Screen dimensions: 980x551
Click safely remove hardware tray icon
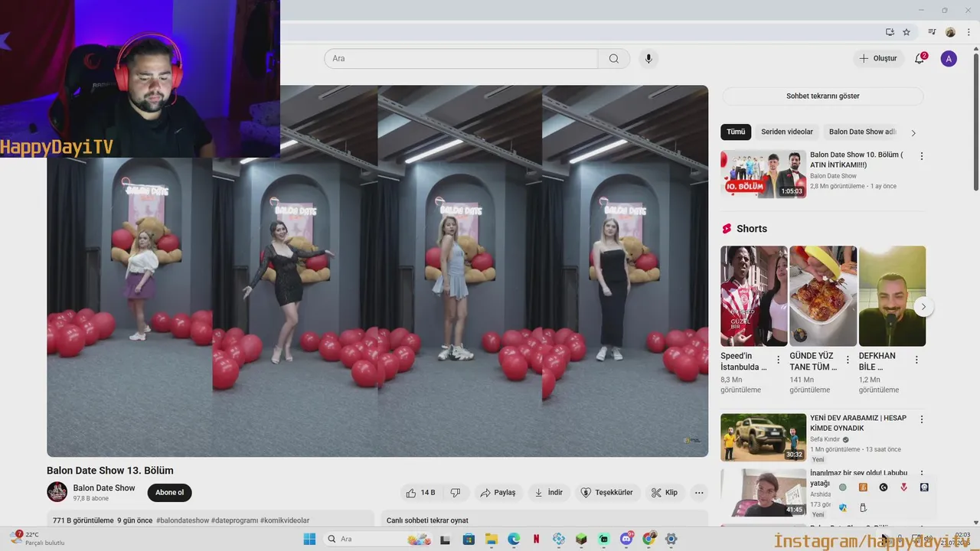point(863,507)
